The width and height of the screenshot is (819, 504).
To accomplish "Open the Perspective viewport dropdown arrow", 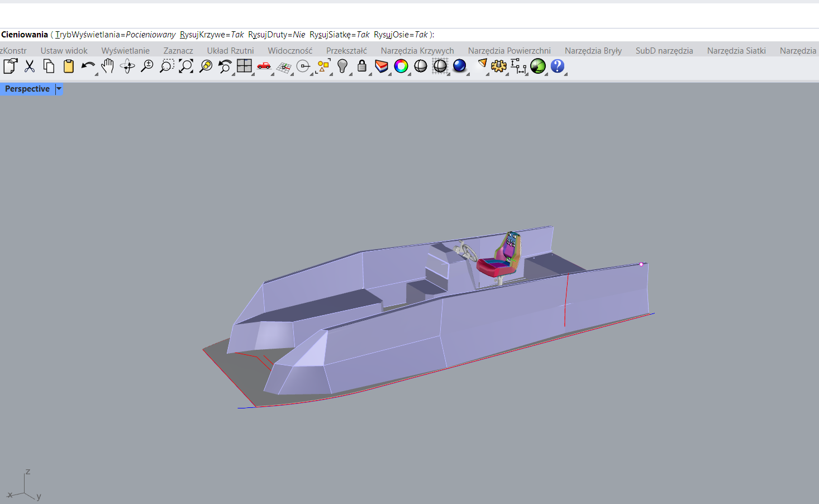I will (59, 89).
